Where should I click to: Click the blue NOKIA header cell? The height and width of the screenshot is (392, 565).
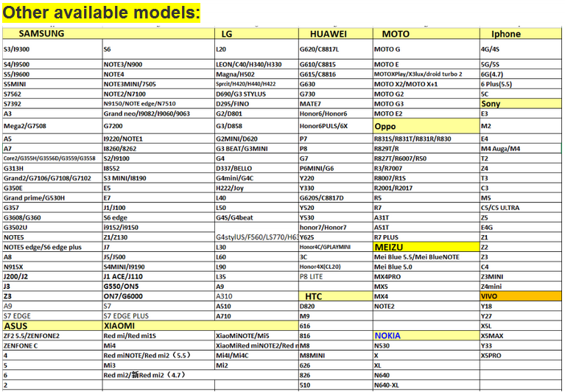427,336
